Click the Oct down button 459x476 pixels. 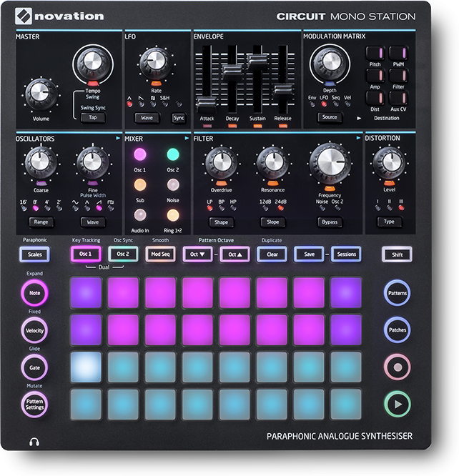(x=197, y=254)
